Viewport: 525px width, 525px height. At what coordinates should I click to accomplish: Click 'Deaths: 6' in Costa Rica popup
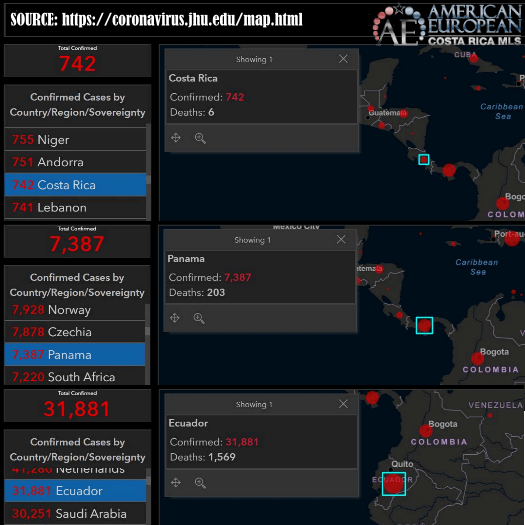click(x=192, y=112)
